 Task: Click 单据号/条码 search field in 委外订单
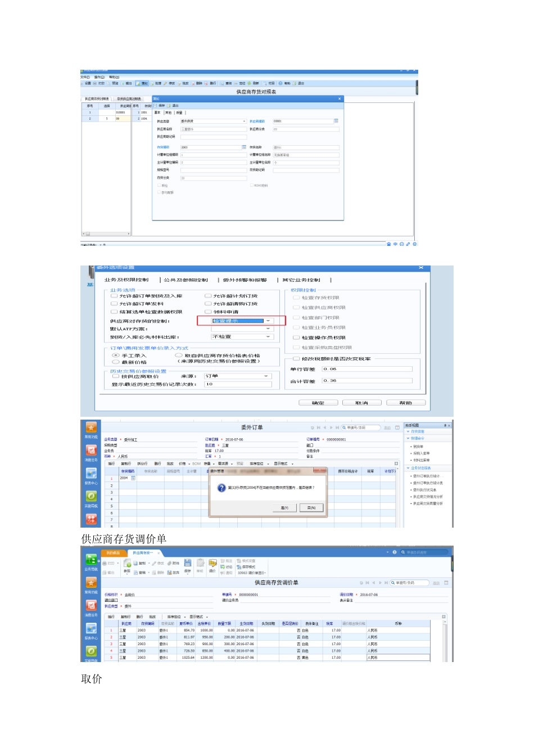tap(360, 427)
